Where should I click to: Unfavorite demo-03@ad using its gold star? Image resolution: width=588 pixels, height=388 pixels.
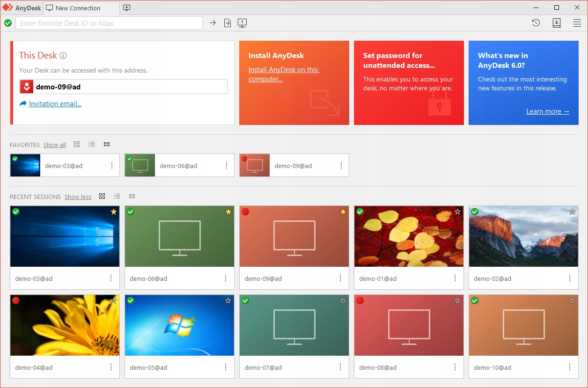113,212
